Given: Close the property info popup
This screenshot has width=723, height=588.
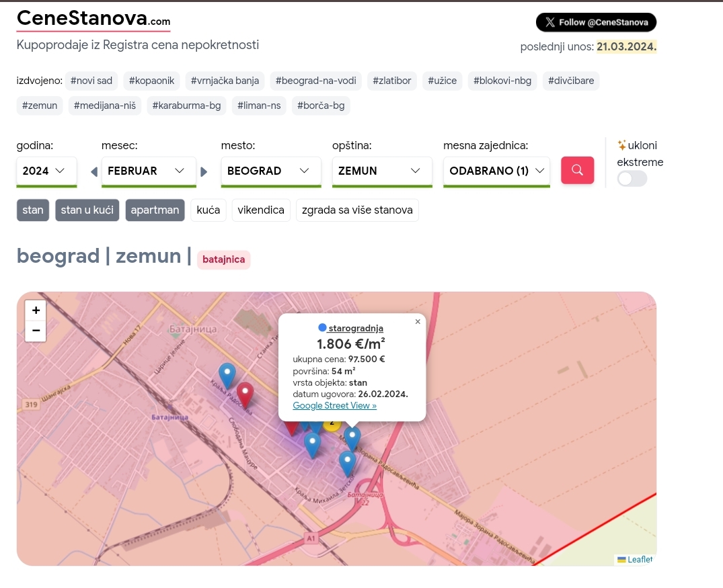Looking at the screenshot, I should pyautogui.click(x=418, y=322).
